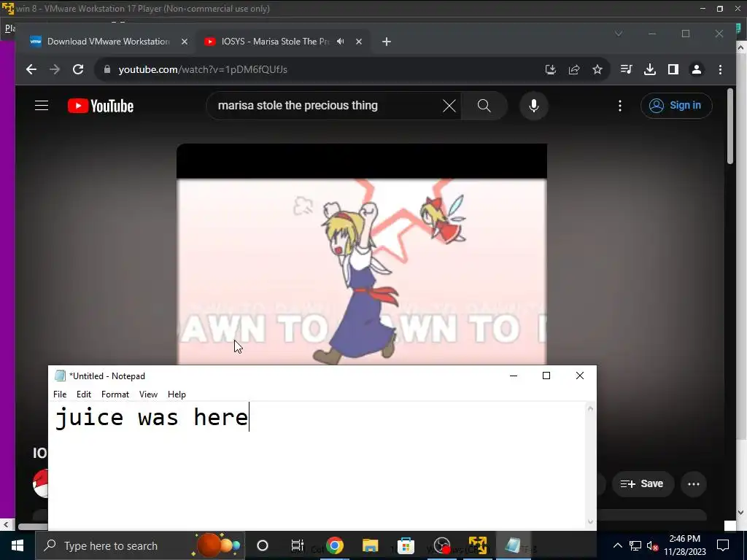
Task: Click install app icon in address bar
Action: coord(551,69)
